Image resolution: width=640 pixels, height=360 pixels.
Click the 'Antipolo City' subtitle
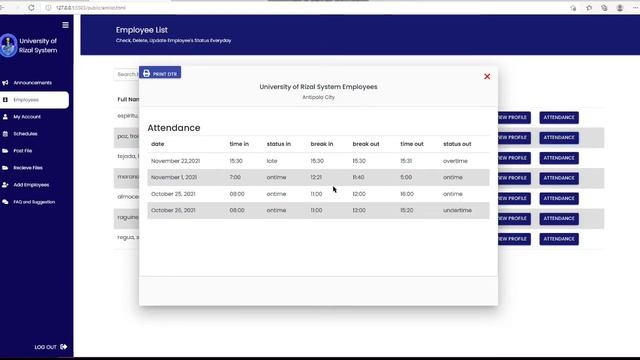[x=318, y=97]
